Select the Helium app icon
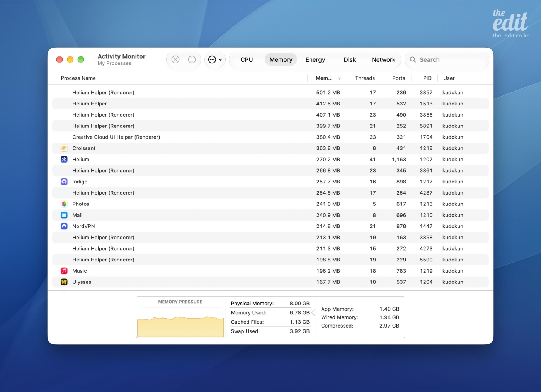The width and height of the screenshot is (541, 392). coord(64,160)
